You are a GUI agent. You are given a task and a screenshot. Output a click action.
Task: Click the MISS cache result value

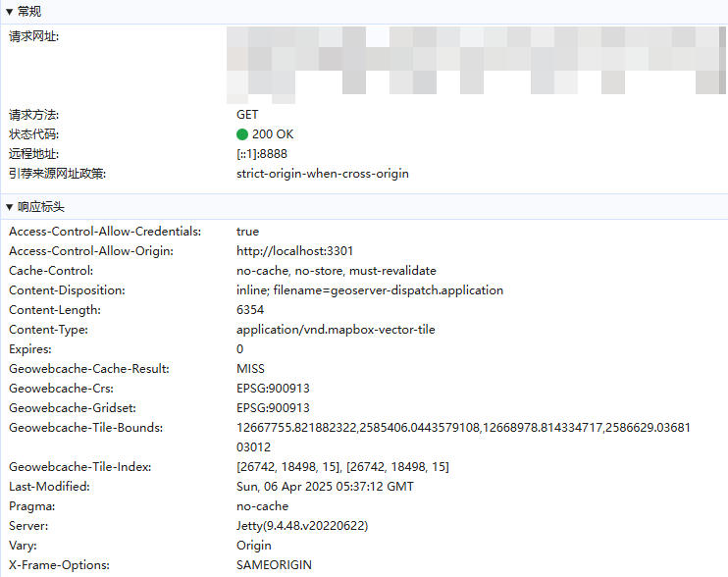pyautogui.click(x=249, y=369)
